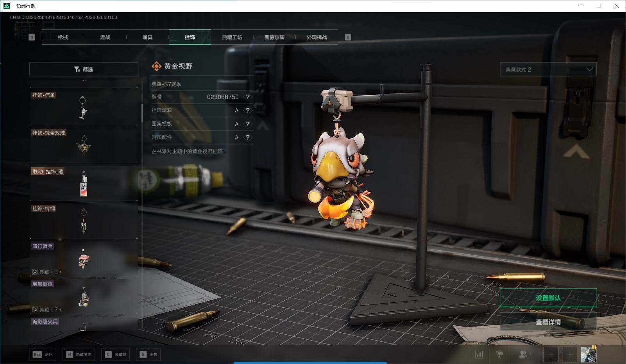Image resolution: width=626 pixels, height=364 pixels.
Task: Click the 黄金视野 rarity diamond icon
Action: 156,66
